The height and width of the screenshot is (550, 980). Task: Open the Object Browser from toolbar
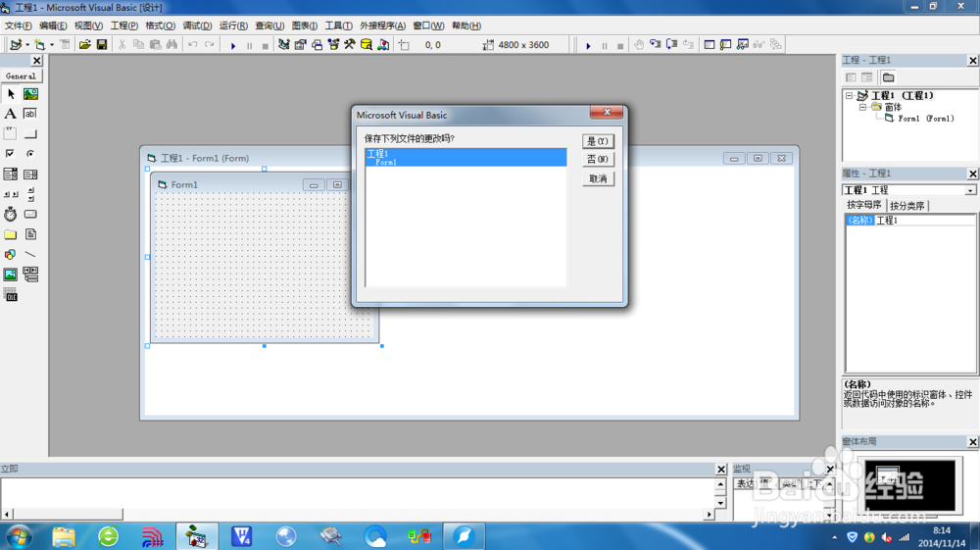pyautogui.click(x=333, y=44)
